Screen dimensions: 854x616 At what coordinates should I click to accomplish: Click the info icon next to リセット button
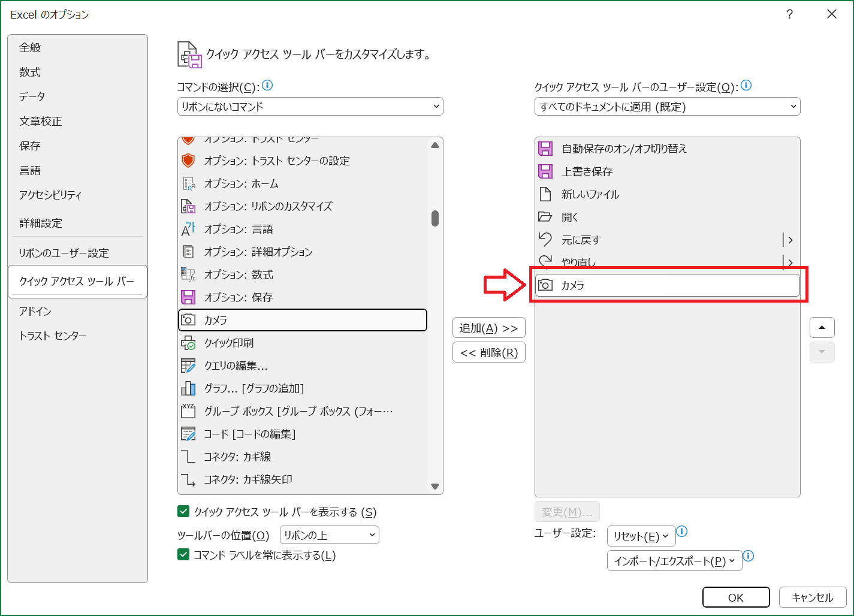682,532
